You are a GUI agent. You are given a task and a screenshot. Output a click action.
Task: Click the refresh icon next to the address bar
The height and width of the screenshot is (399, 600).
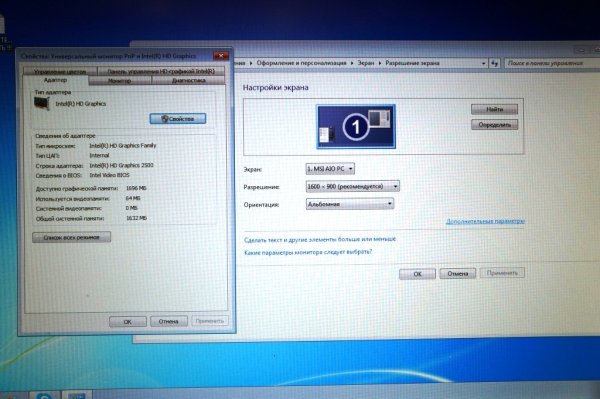click(495, 64)
